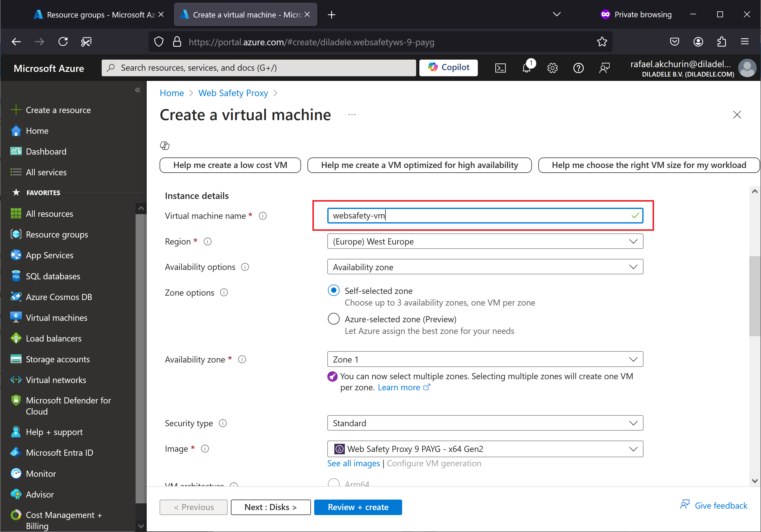Open See all images link
The height and width of the screenshot is (532, 761).
(x=353, y=463)
